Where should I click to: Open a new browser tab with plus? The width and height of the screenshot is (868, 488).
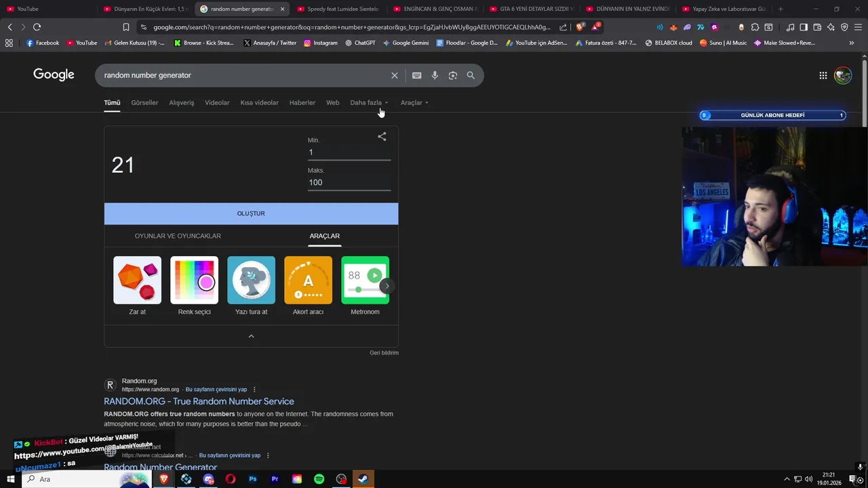click(781, 9)
